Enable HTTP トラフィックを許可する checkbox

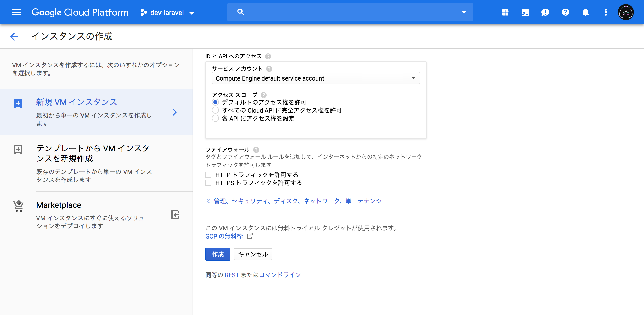tap(208, 175)
